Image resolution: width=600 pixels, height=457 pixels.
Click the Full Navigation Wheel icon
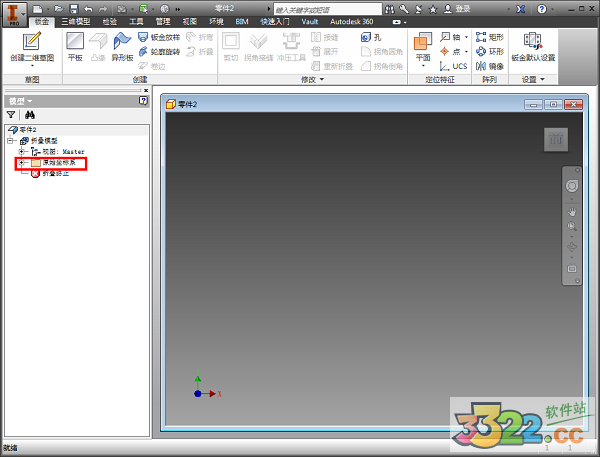point(572,186)
